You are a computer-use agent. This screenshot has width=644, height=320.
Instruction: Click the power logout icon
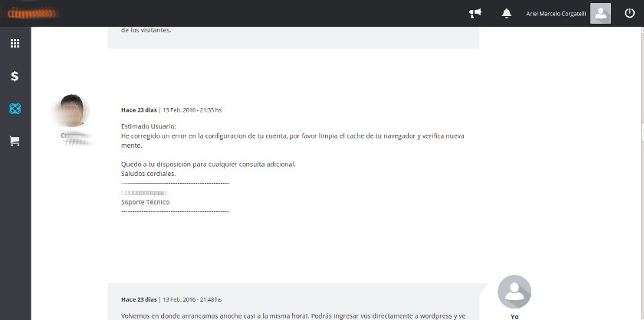[629, 13]
